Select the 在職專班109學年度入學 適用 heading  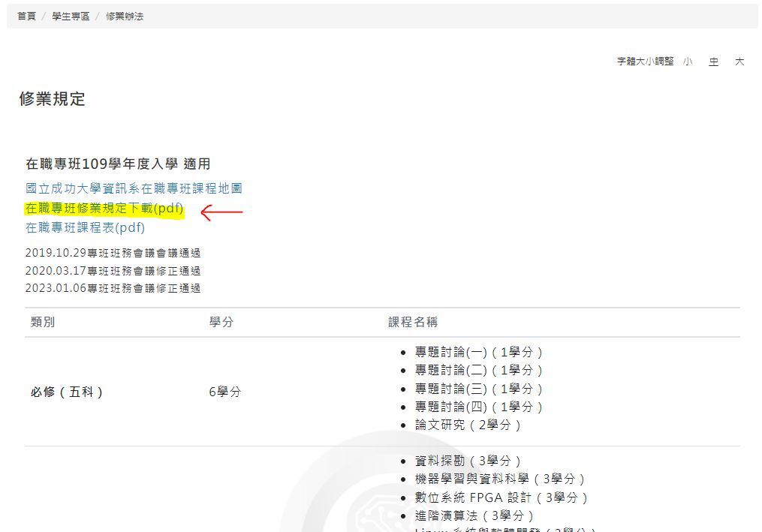pyautogui.click(x=118, y=164)
